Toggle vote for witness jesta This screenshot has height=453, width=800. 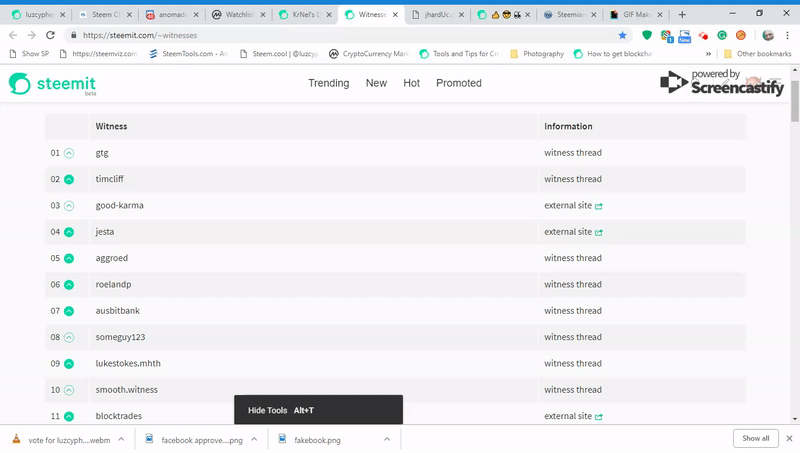click(x=69, y=232)
